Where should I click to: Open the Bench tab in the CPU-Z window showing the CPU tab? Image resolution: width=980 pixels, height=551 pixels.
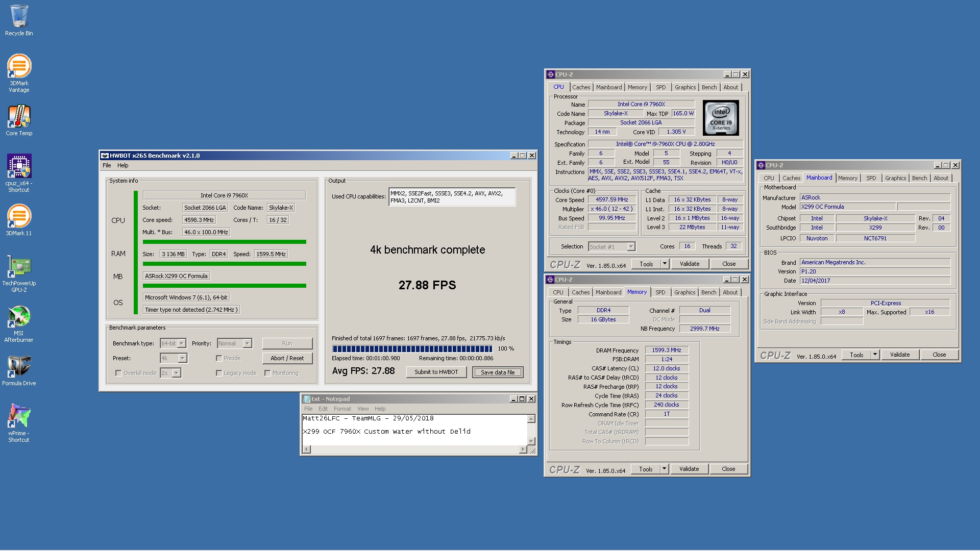tap(709, 87)
